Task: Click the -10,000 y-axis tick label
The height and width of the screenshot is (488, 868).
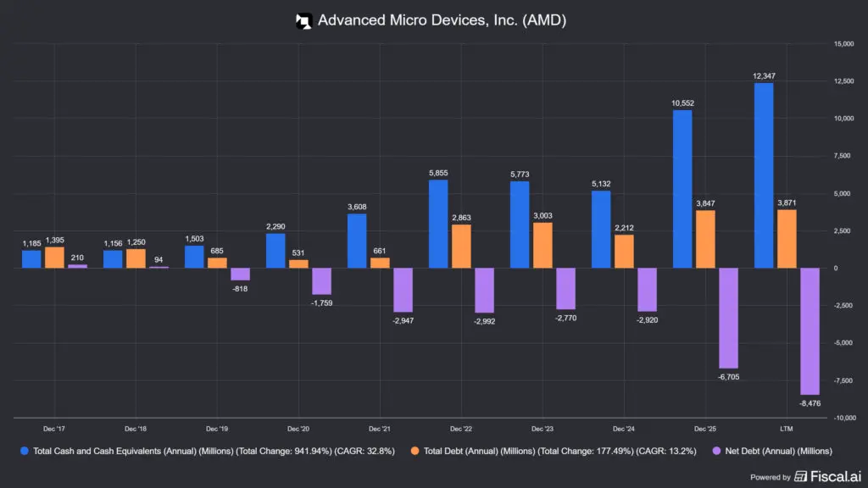Action: (844, 418)
